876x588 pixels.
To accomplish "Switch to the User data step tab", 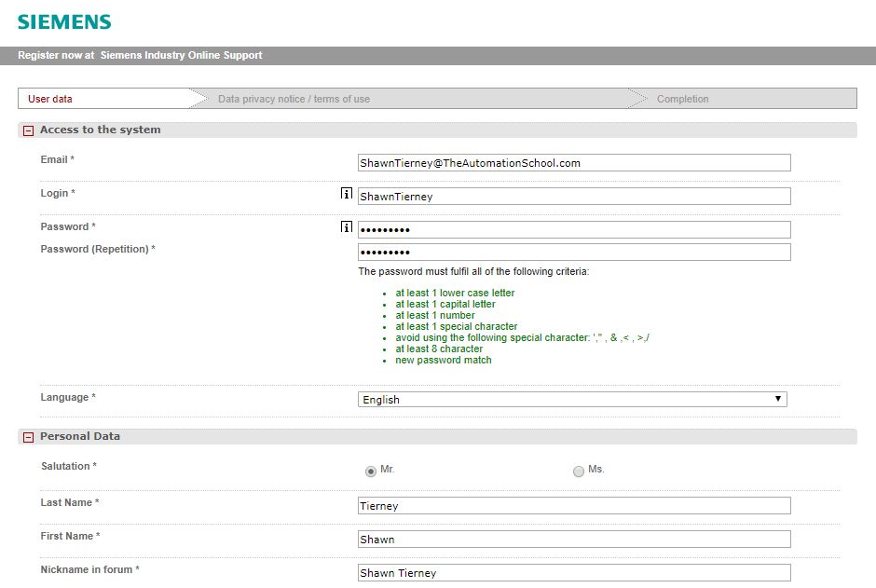I will 50,99.
